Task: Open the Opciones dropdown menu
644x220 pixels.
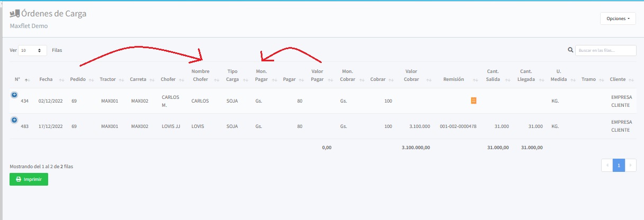Action: [x=618, y=19]
